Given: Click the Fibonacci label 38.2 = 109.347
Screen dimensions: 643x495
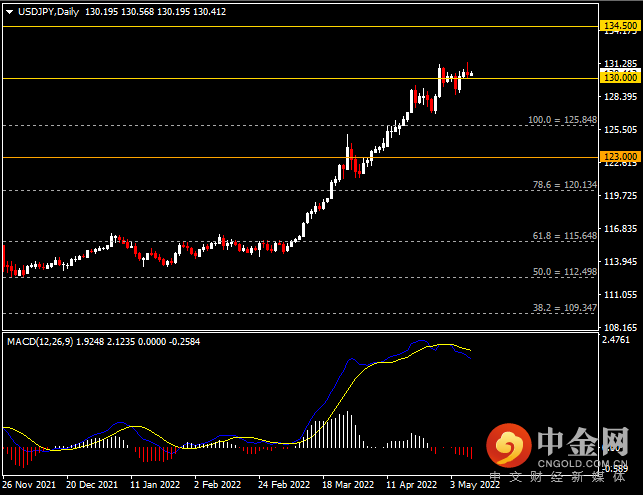Looking at the screenshot, I should (565, 308).
